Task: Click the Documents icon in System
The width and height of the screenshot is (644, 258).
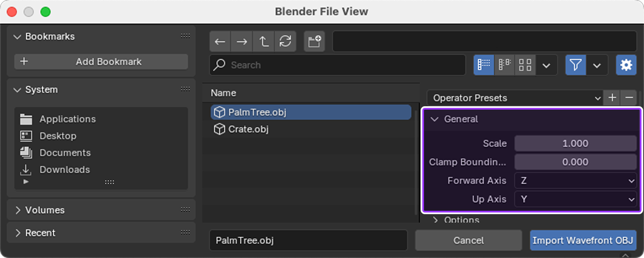Action: (26, 152)
